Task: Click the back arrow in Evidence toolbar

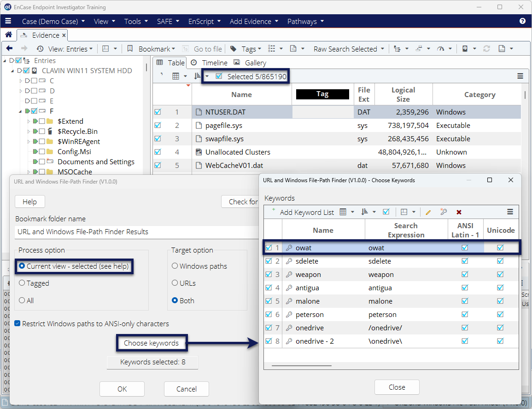Action: click(10, 48)
